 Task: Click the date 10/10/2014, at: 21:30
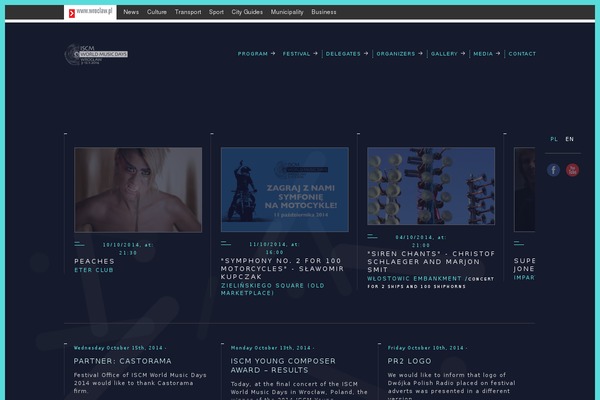coord(128,249)
